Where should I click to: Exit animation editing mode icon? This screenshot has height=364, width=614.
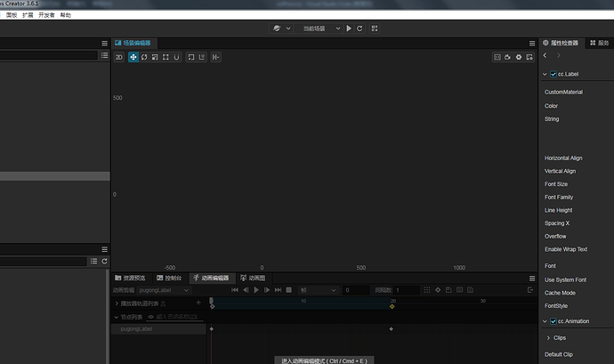point(530,290)
